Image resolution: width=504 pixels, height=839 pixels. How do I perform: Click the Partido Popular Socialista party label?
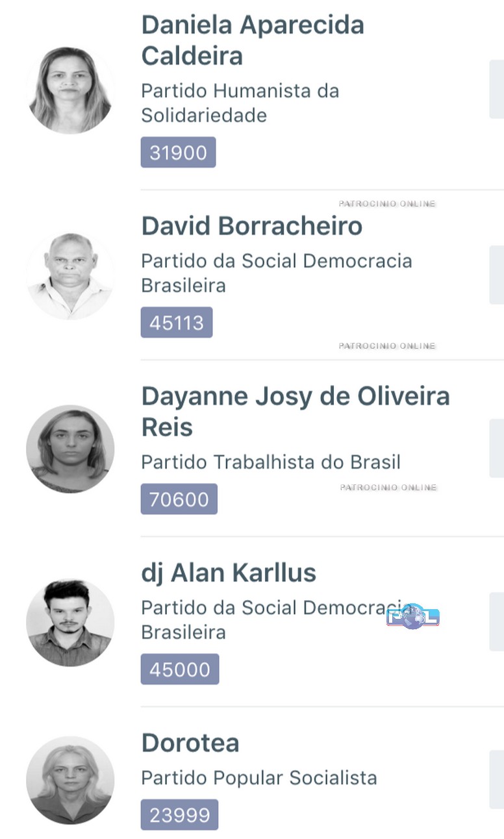click(x=259, y=777)
